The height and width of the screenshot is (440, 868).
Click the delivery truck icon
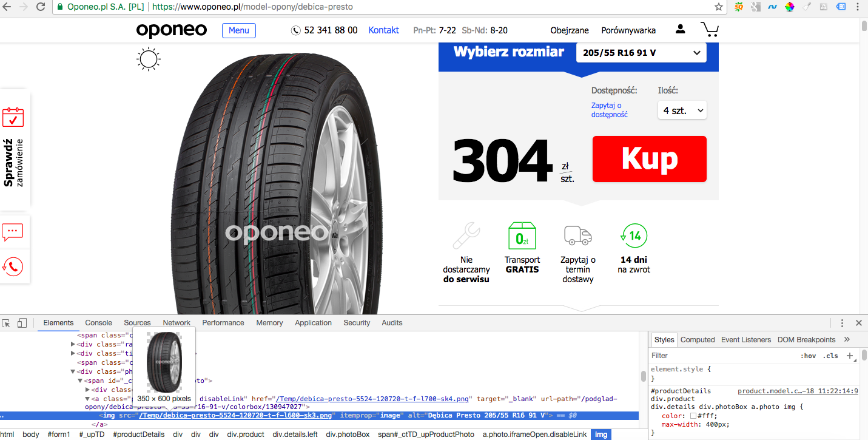click(x=578, y=235)
